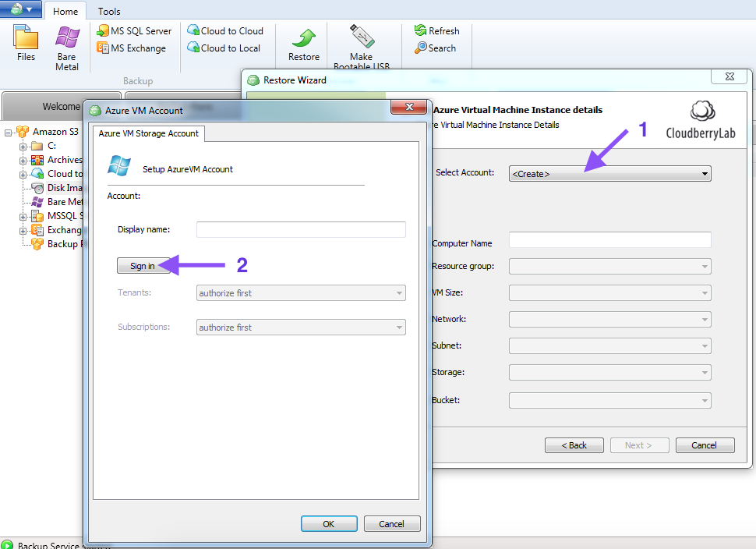Select the Cloud to Cloud tree node
The height and width of the screenshot is (549, 756).
pyautogui.click(x=57, y=174)
